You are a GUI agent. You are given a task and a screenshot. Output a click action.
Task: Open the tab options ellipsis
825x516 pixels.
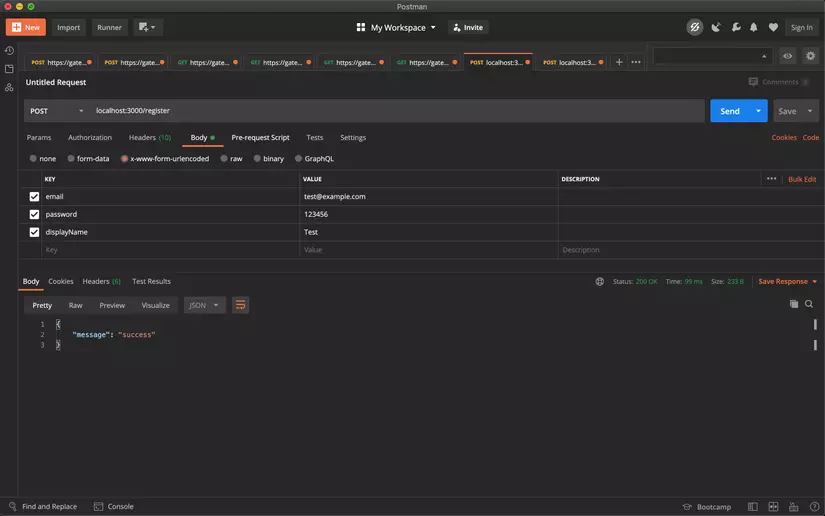tap(636, 62)
